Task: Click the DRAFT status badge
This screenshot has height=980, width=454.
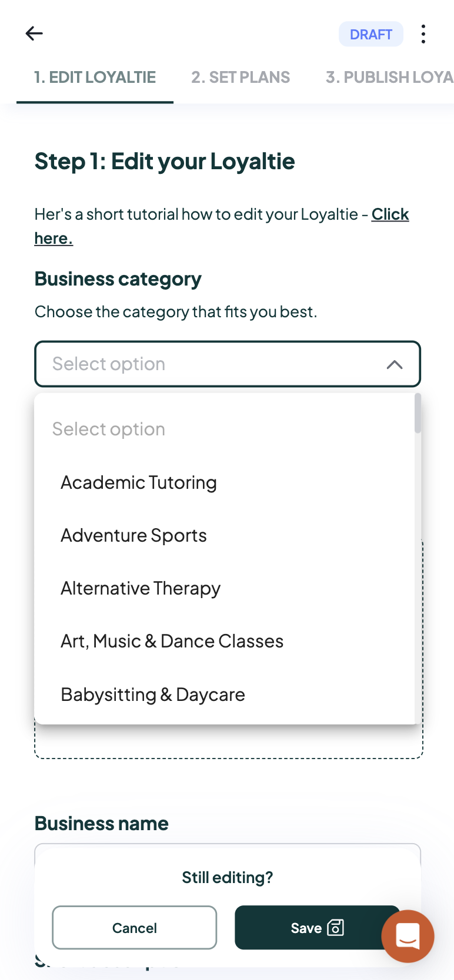Action: tap(371, 34)
